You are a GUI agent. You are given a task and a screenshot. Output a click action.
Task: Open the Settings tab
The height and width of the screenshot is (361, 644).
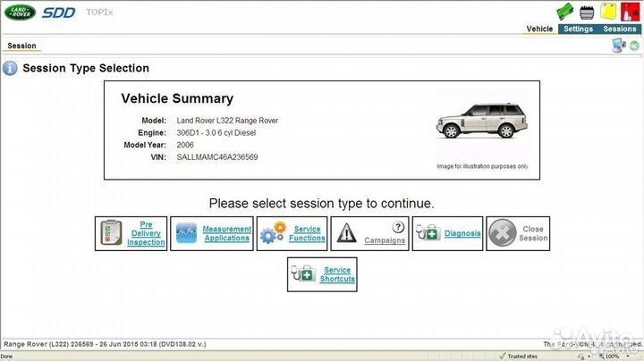point(578,29)
